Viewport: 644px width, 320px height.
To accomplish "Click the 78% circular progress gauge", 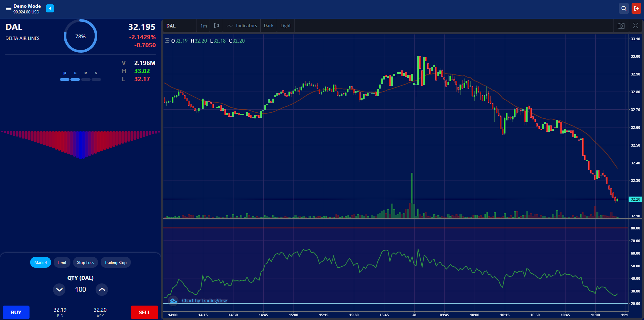I will 80,36.
